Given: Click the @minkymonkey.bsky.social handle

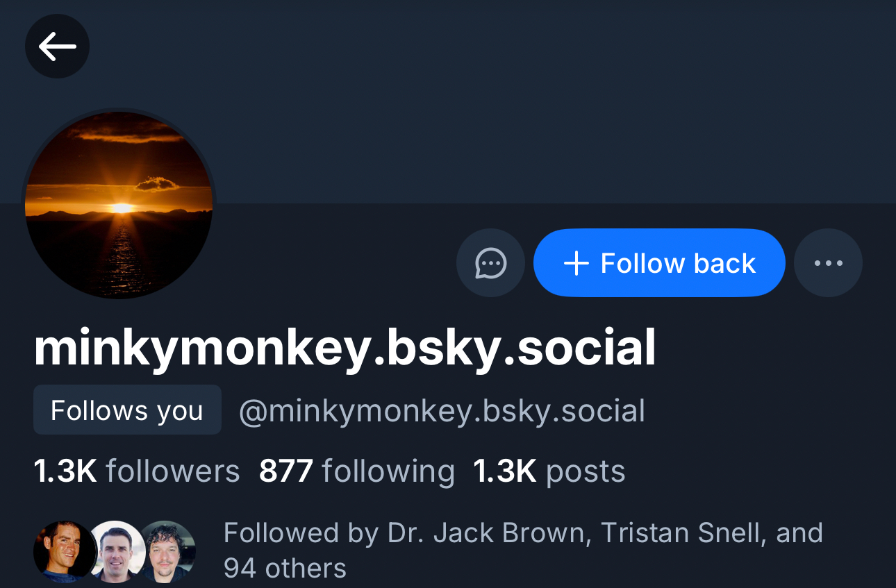Looking at the screenshot, I should click(x=442, y=410).
